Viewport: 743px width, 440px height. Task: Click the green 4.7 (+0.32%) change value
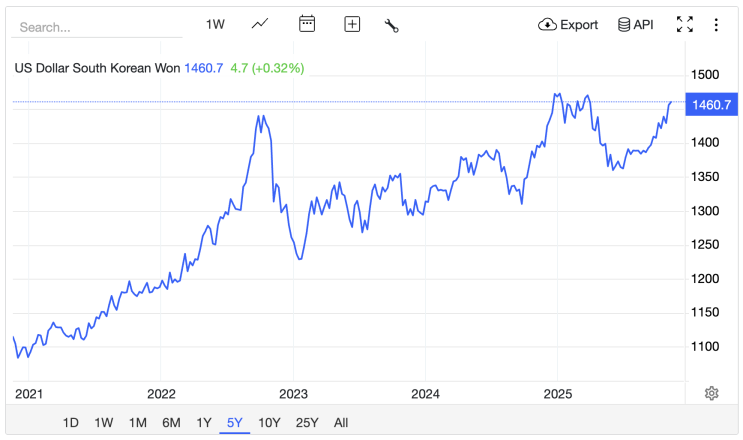267,68
